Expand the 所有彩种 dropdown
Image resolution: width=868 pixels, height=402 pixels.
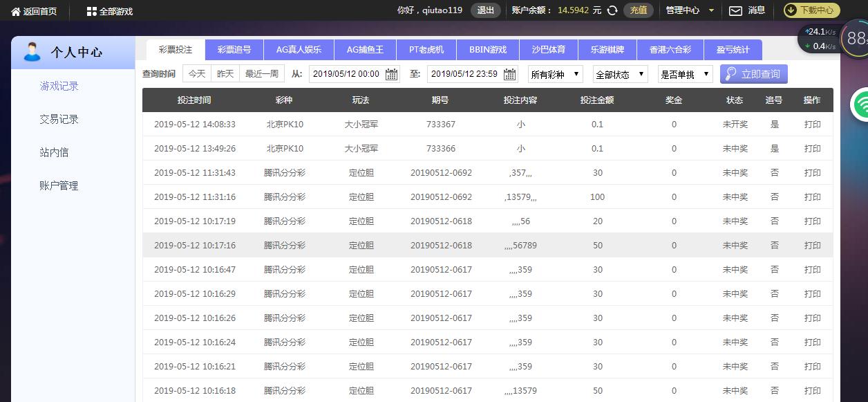556,74
